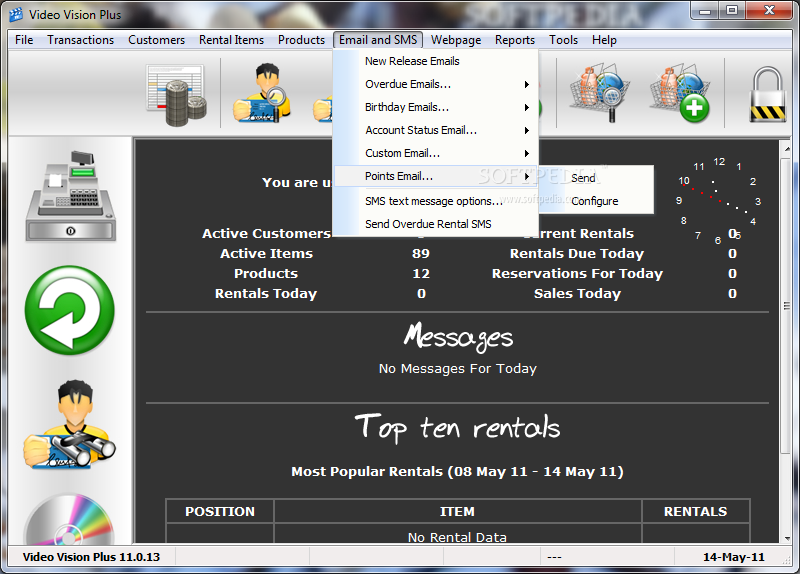The height and width of the screenshot is (574, 800).
Task: Click the Rentals Today label
Action: click(x=266, y=293)
